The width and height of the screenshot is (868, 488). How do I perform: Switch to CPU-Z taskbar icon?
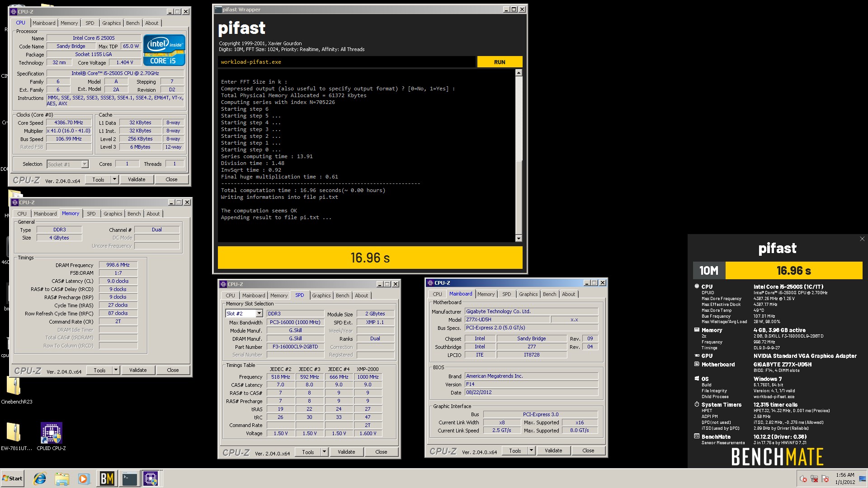click(x=151, y=479)
